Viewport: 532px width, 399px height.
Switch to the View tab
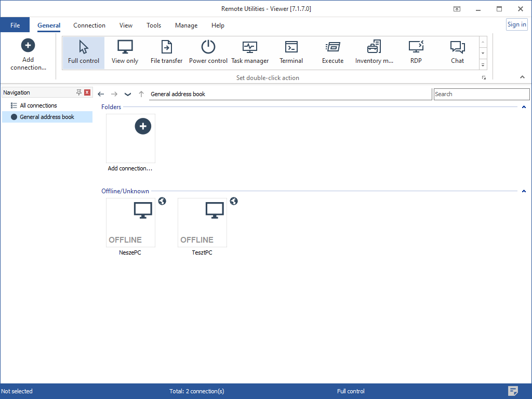(126, 25)
